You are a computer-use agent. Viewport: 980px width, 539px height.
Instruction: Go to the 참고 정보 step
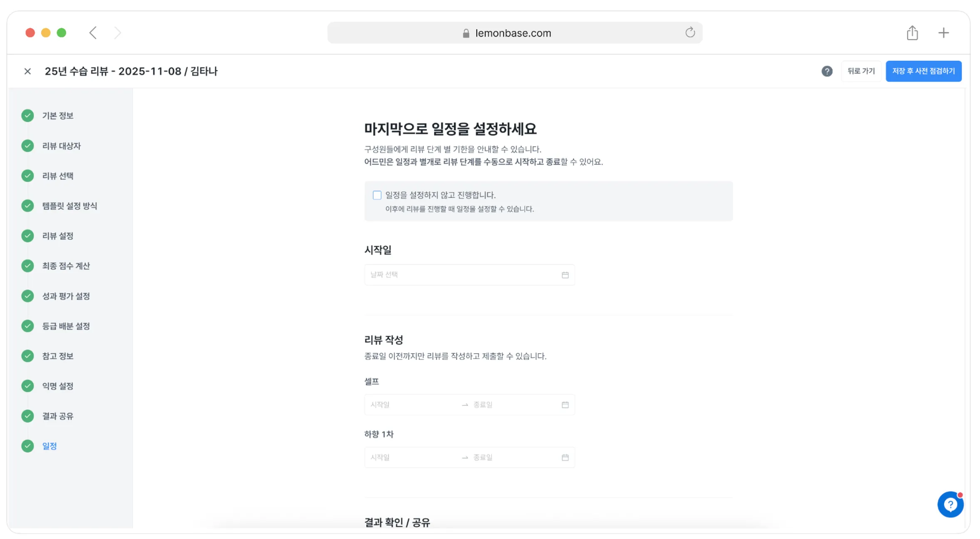click(x=57, y=356)
